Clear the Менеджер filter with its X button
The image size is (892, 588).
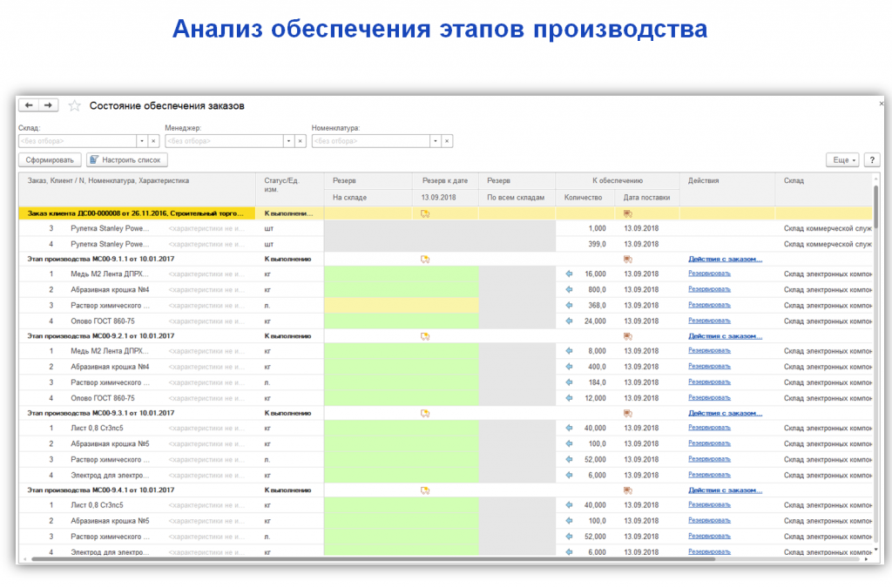click(301, 141)
